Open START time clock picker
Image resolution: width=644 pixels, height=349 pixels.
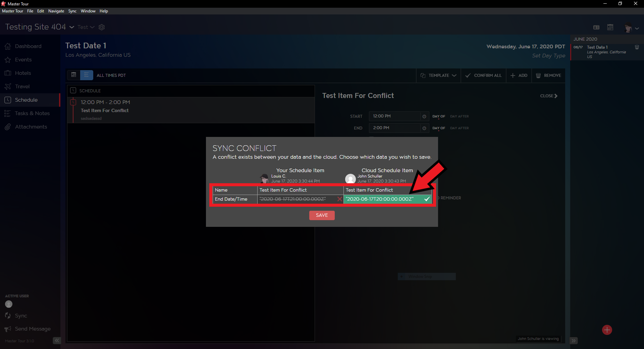424,116
